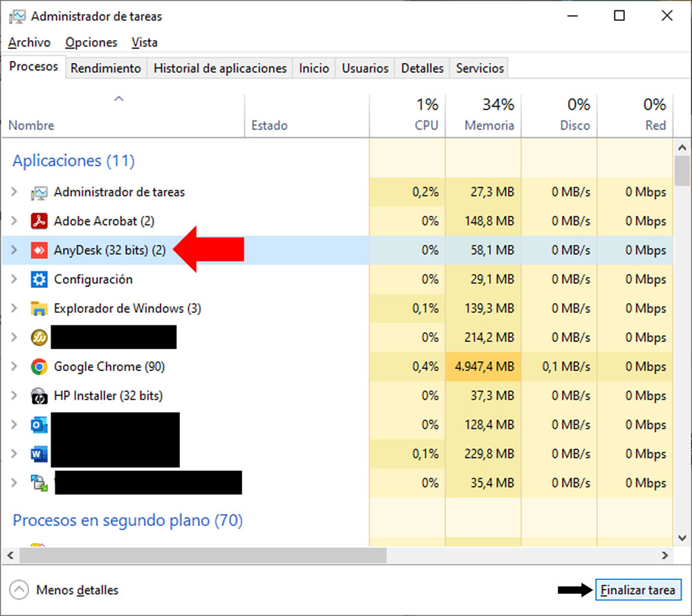
Task: Click the HP Installer icon
Action: coord(39,396)
